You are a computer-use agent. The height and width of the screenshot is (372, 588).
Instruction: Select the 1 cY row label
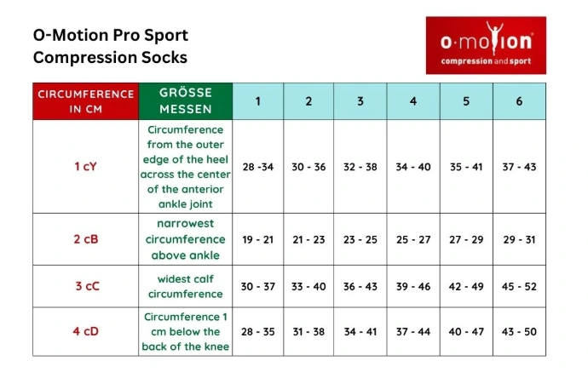coord(86,167)
